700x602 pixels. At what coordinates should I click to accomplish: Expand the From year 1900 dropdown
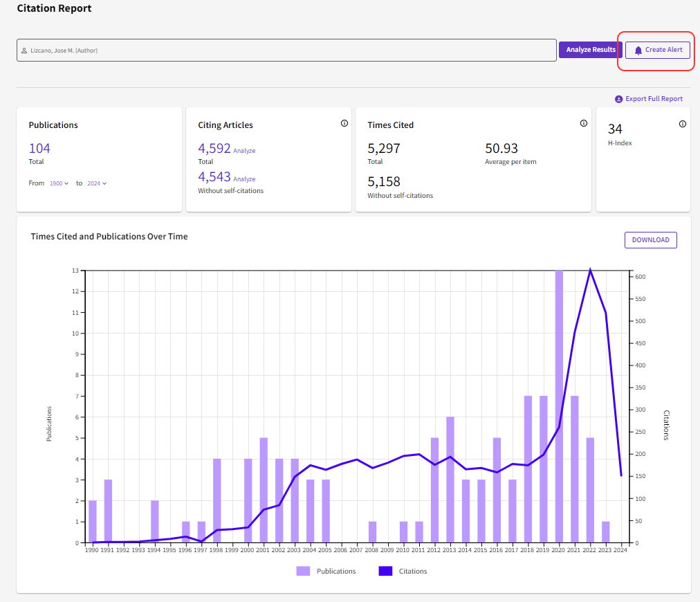pyautogui.click(x=59, y=183)
